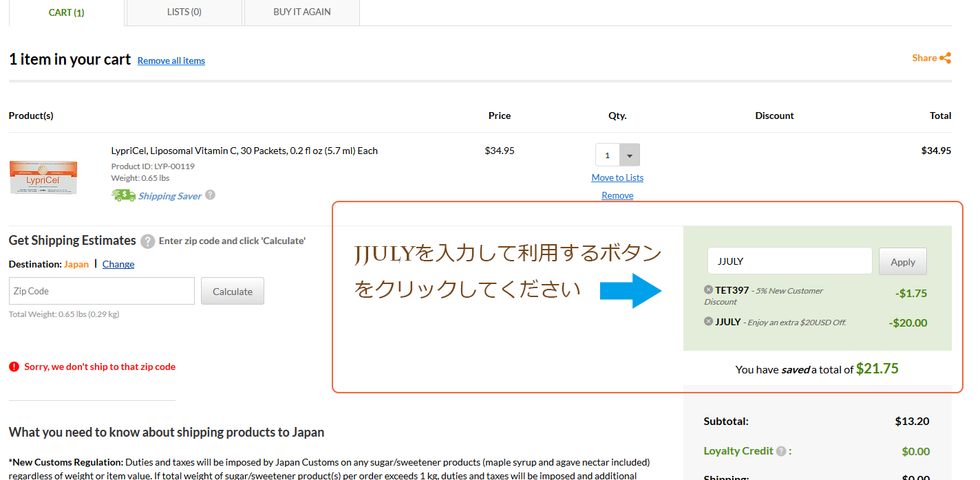This screenshot has height=480, width=980.
Task: Click 'Sorry, we don't ship to that zip code'
Action: tap(100, 367)
